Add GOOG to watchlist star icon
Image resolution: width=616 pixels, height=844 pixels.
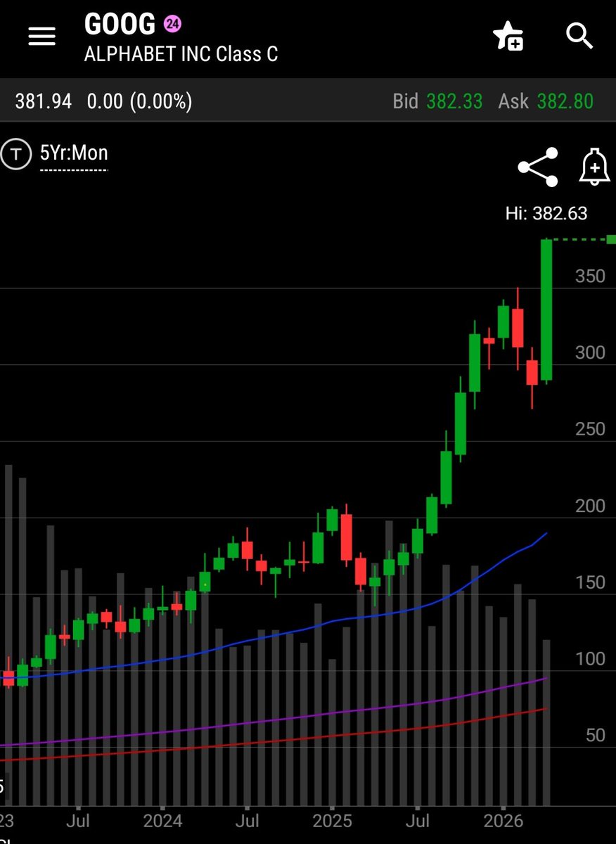click(x=508, y=36)
